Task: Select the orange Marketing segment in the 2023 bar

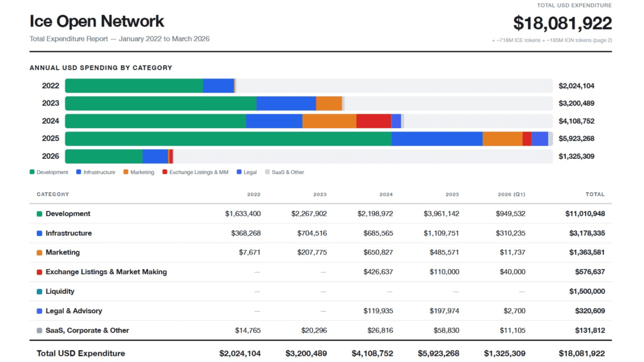Action: click(329, 103)
